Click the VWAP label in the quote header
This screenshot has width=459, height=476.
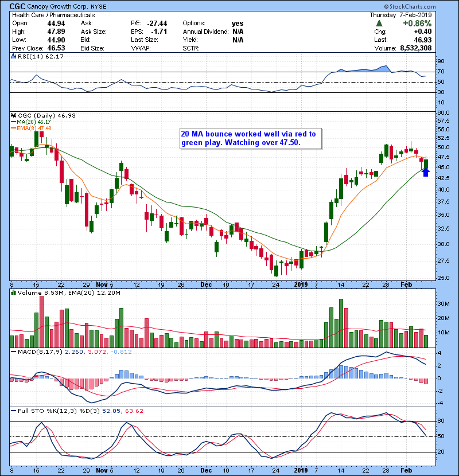click(141, 48)
